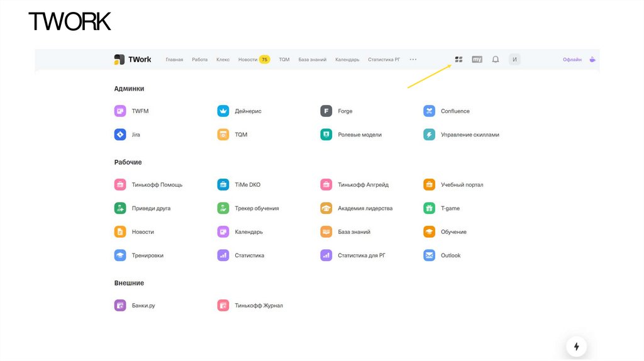Click the Приведи друга icon
Viewport: 644px width, 361px height.
(120, 208)
